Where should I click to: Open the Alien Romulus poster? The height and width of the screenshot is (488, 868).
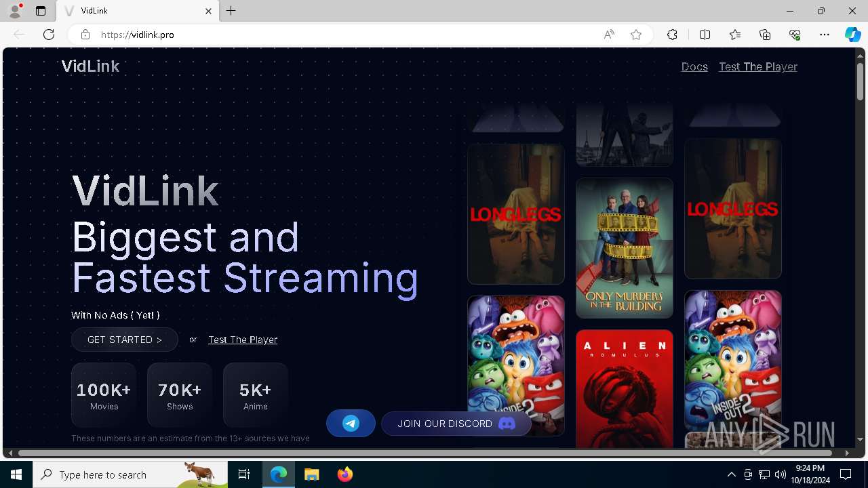[x=625, y=389]
